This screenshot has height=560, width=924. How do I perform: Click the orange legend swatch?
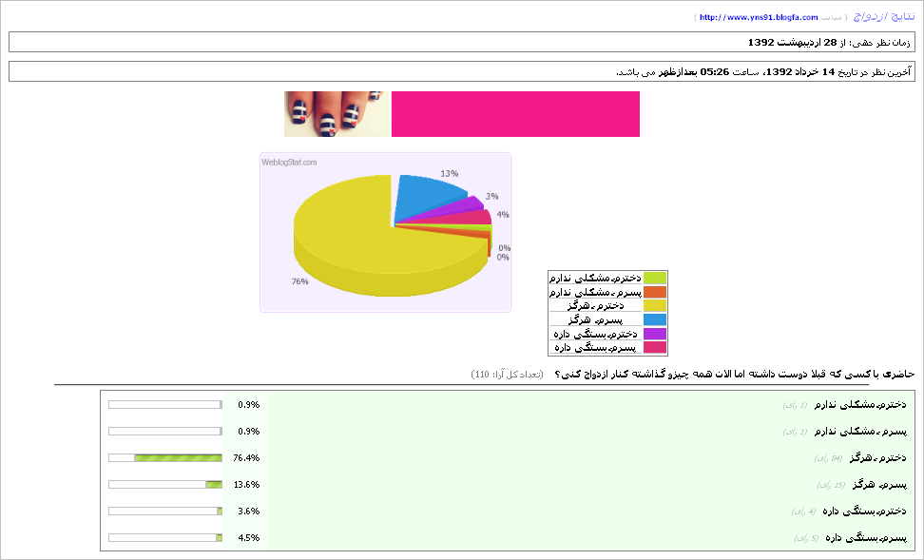click(x=655, y=292)
